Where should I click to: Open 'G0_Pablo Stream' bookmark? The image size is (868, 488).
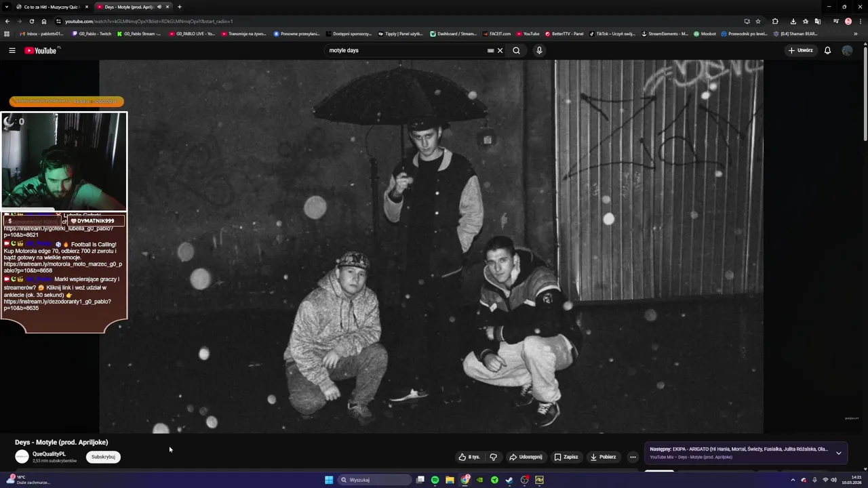pyautogui.click(x=139, y=33)
